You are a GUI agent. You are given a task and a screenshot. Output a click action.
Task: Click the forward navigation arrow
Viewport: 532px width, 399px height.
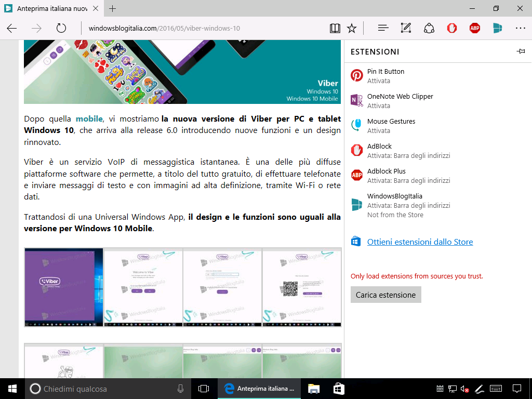(37, 28)
